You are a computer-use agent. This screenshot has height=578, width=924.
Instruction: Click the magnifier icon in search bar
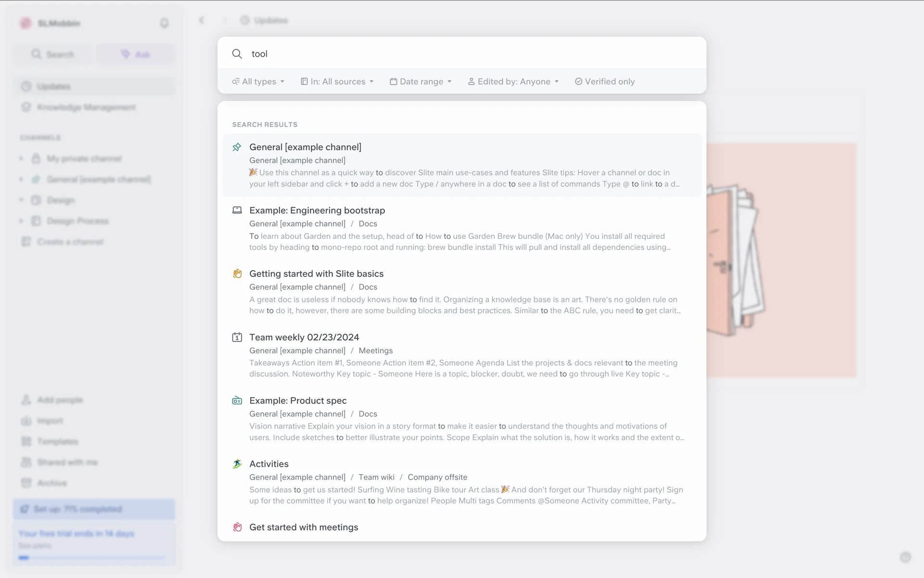pyautogui.click(x=237, y=54)
